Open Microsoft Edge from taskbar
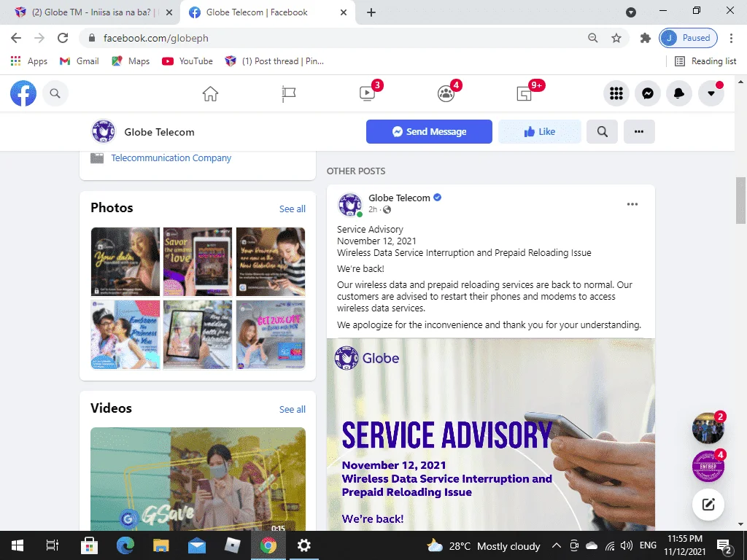The height and width of the screenshot is (560, 747). [125, 545]
